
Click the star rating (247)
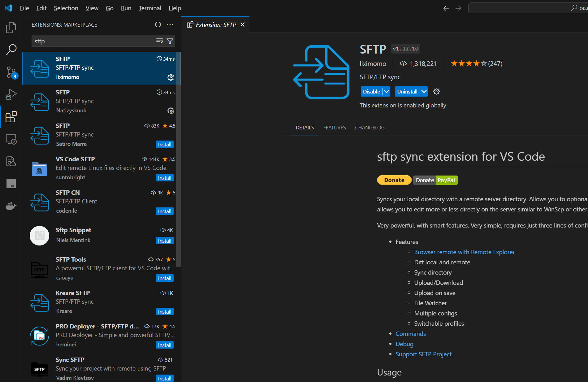click(x=476, y=63)
